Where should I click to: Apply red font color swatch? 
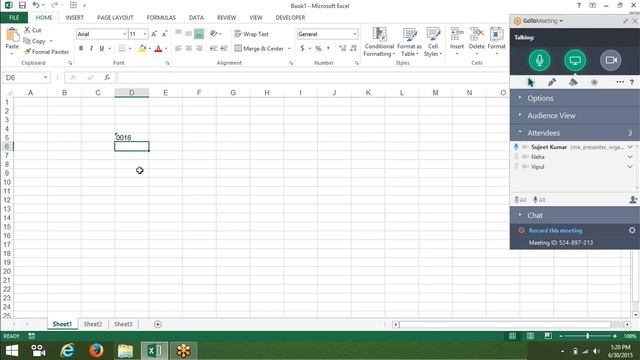158,49
